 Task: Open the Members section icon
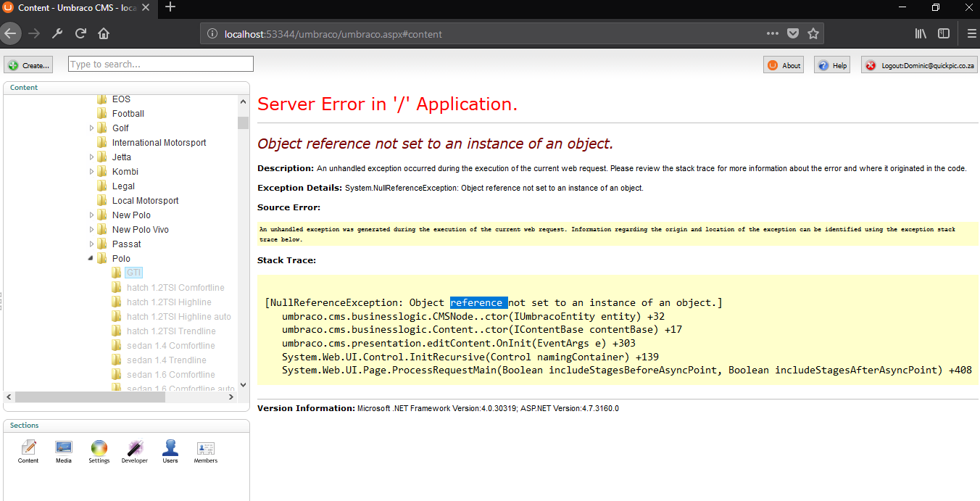206,451
